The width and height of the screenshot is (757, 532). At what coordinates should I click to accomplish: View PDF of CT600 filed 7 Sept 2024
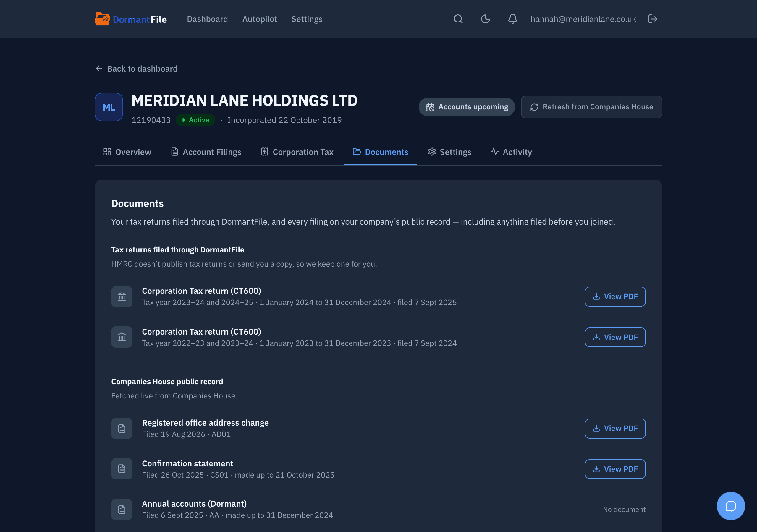coord(615,337)
